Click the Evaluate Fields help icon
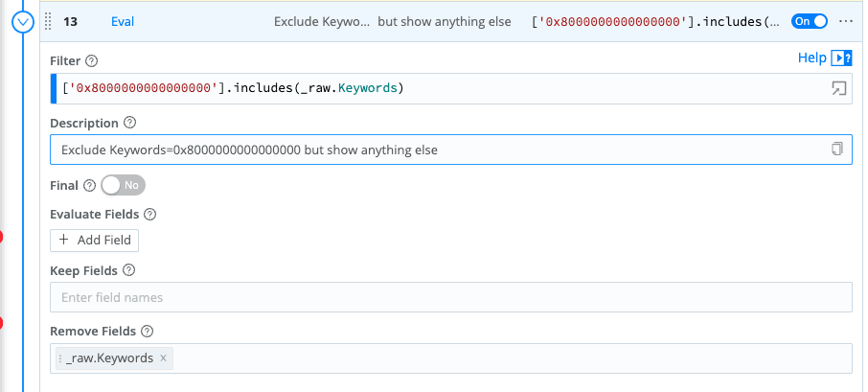868x392 pixels. click(149, 215)
